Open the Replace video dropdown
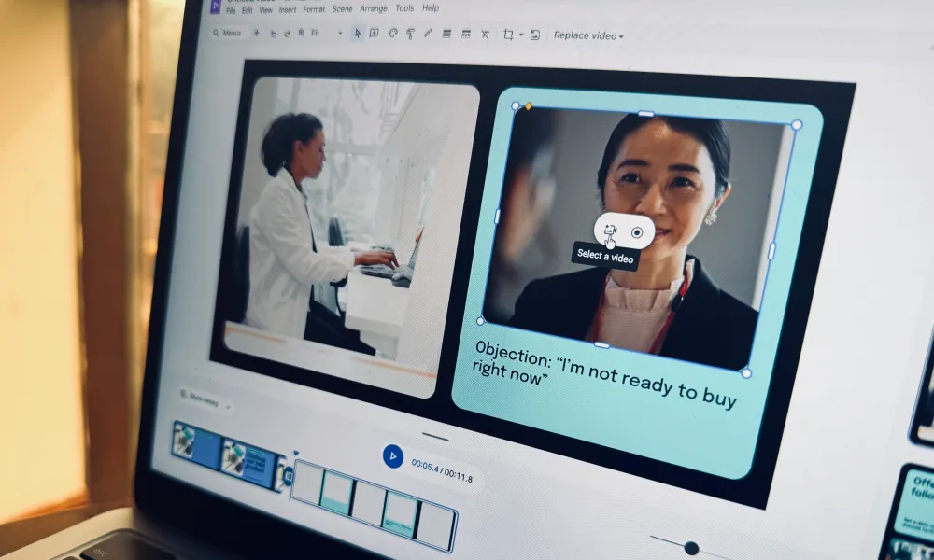 pos(588,35)
